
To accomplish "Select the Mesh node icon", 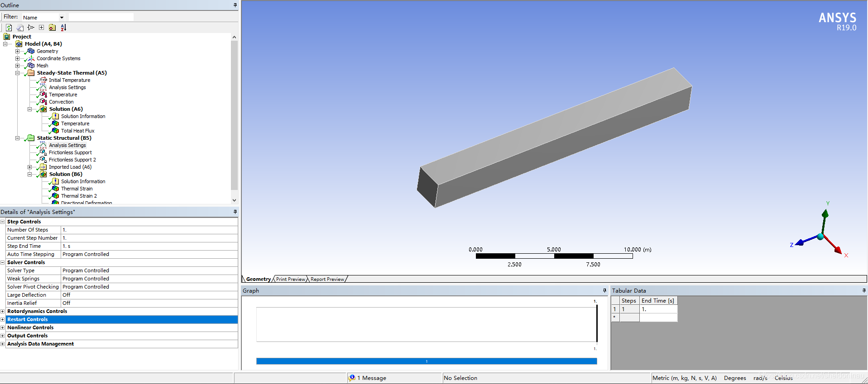I will click(x=31, y=66).
